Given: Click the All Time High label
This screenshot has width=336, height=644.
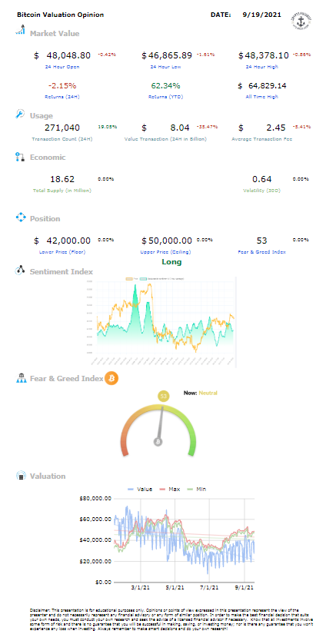Looking at the screenshot, I should [262, 97].
